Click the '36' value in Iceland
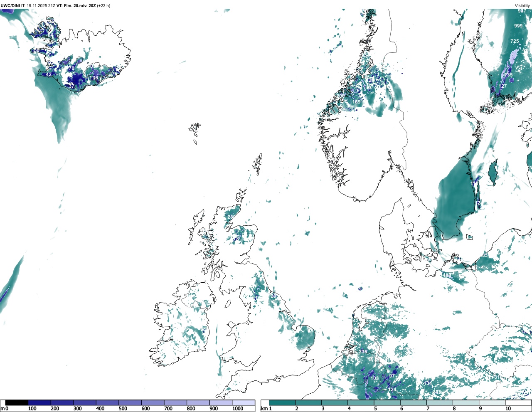The image size is (532, 412). pos(95,78)
